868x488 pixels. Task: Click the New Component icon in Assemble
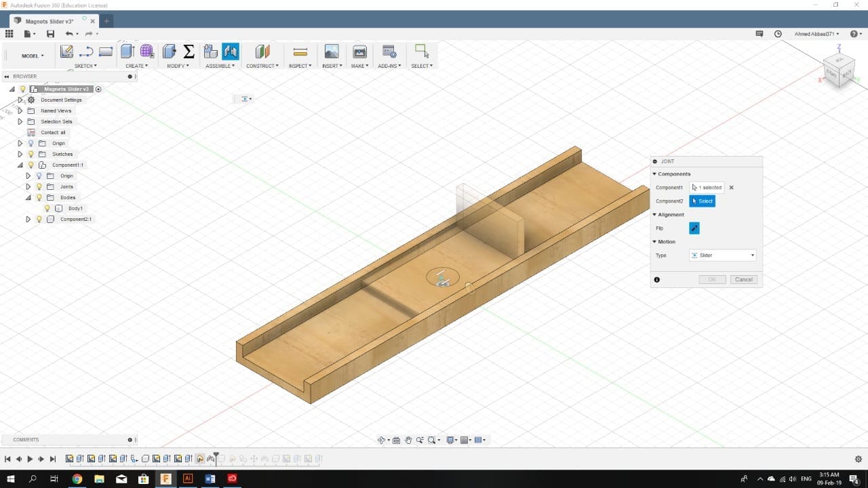pyautogui.click(x=210, y=52)
